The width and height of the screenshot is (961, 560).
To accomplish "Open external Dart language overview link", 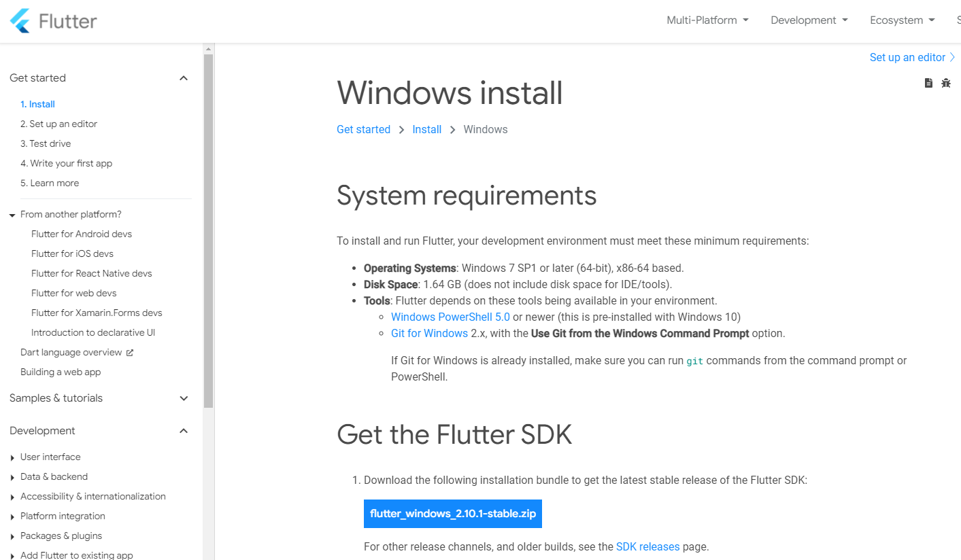I will tap(76, 352).
